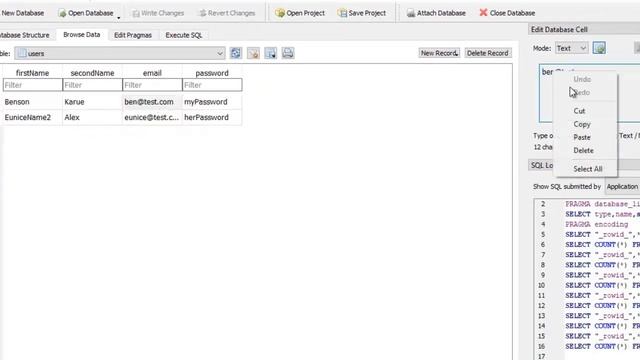Click the Attach Database toolbar button
Screen dimensions: 640x360
[x=436, y=13]
